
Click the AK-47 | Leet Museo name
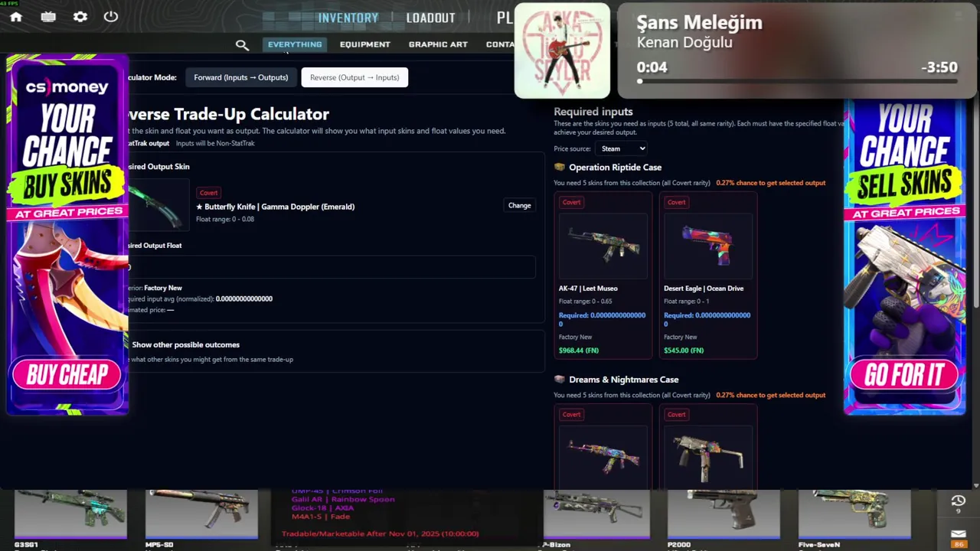[x=588, y=289]
